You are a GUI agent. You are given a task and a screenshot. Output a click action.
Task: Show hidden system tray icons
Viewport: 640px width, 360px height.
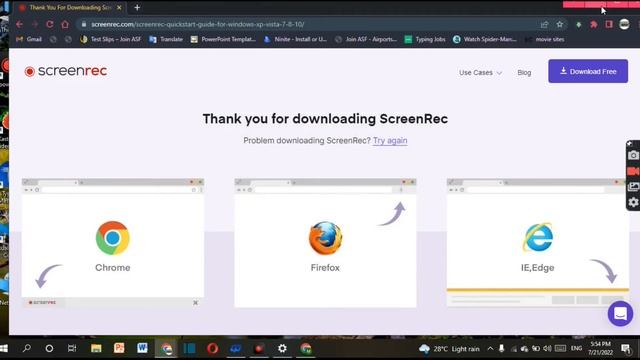point(490,349)
